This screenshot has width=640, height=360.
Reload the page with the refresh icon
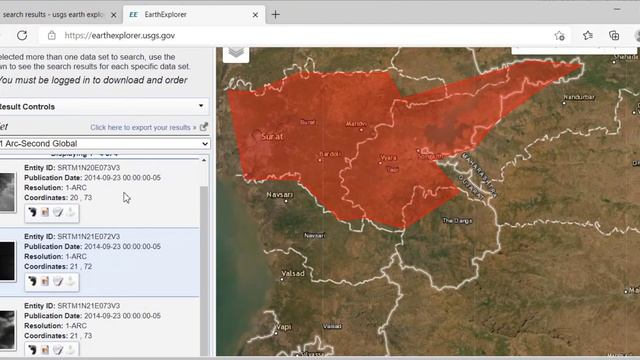point(22,36)
